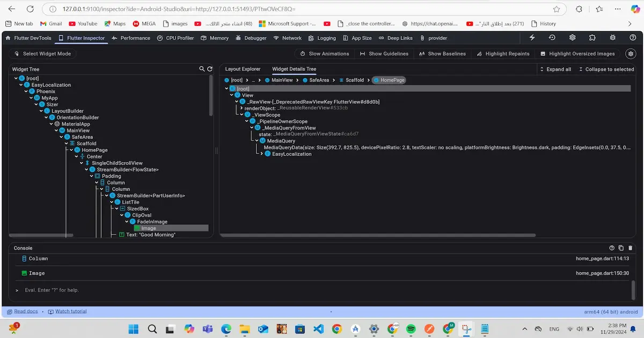Enable Slow Animations
This screenshot has width=644, height=338.
[324, 54]
